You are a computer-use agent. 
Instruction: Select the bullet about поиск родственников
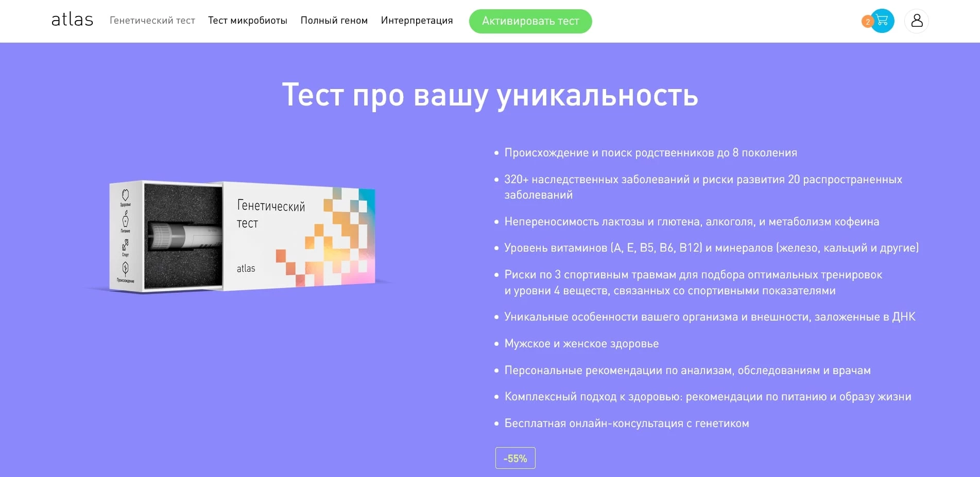coord(650,152)
